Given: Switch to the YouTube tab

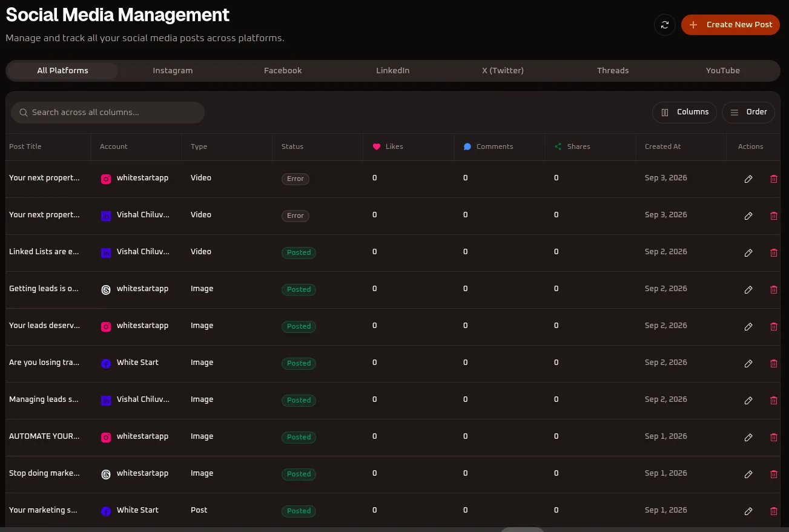Looking at the screenshot, I should 723,71.
